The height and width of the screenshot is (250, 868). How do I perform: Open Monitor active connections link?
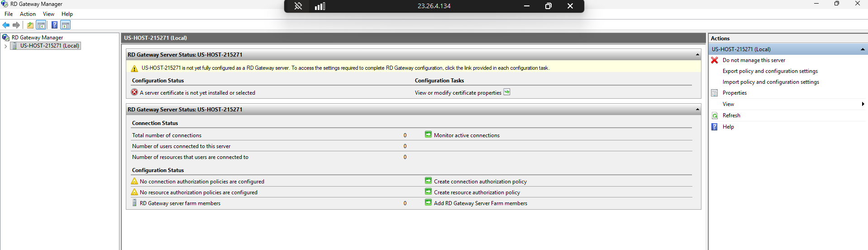coord(467,135)
